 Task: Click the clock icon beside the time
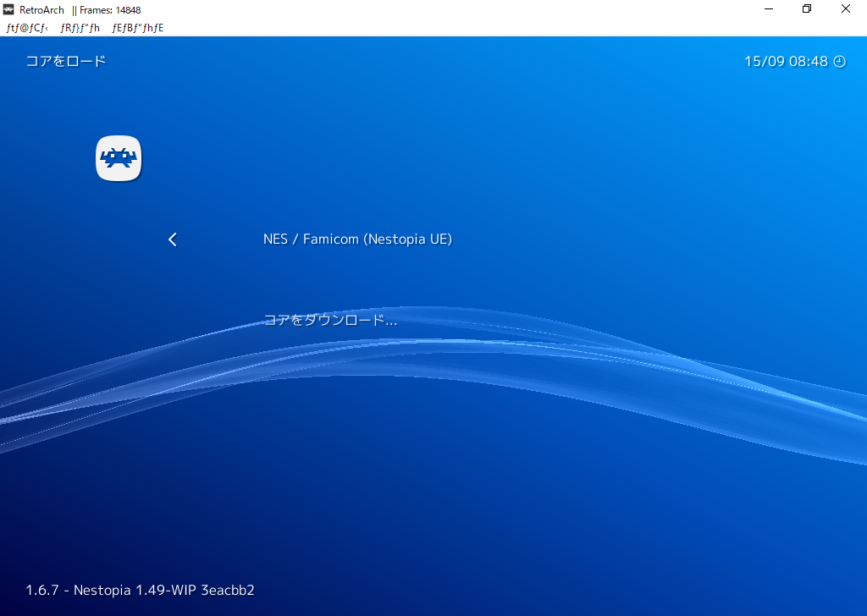(x=840, y=62)
